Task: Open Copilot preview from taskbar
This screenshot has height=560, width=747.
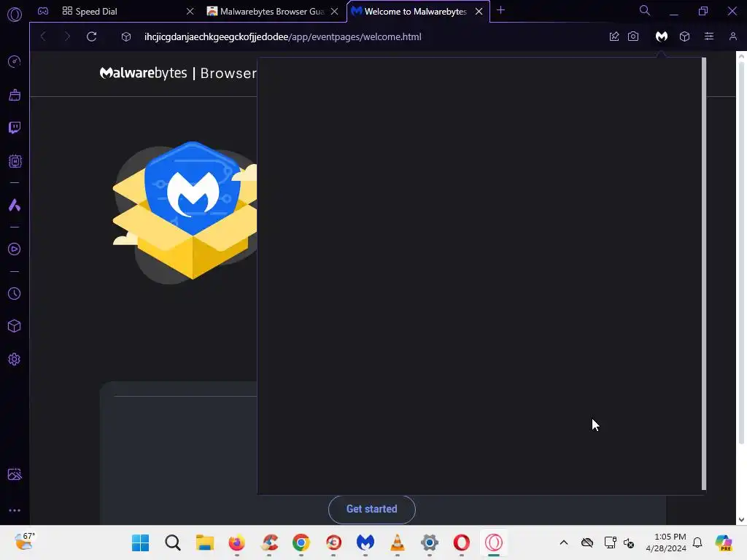Action: [723, 542]
